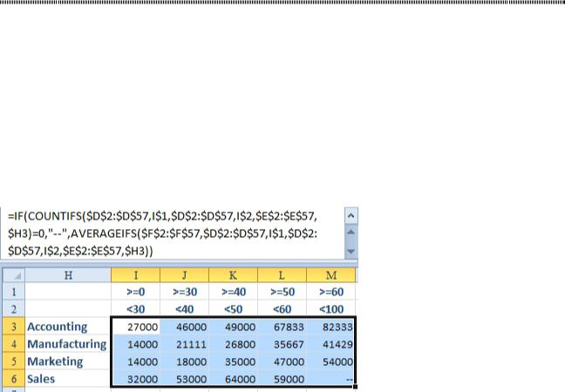This screenshot has width=565, height=392.
Task: Select cell with value 21111
Action: [185, 344]
